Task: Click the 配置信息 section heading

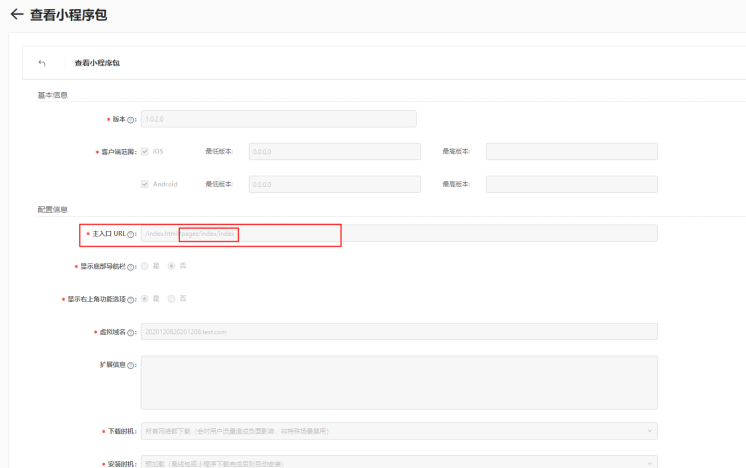Action: click(52, 210)
